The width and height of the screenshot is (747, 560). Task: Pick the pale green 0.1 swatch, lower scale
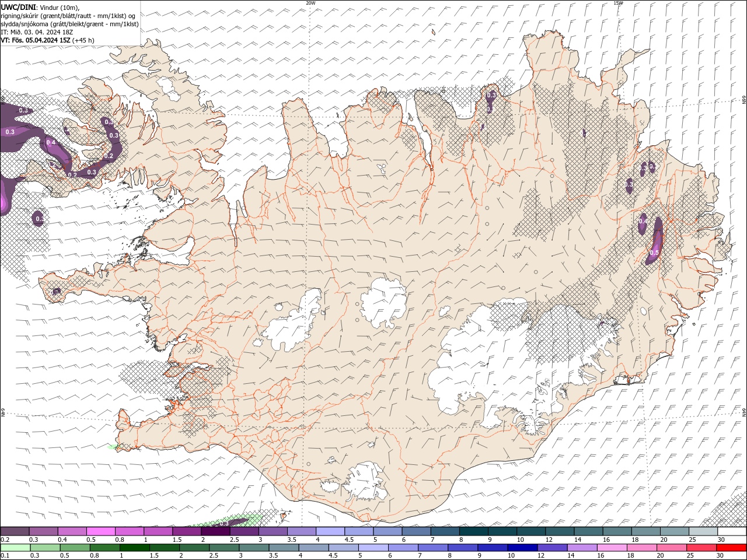click(15, 548)
